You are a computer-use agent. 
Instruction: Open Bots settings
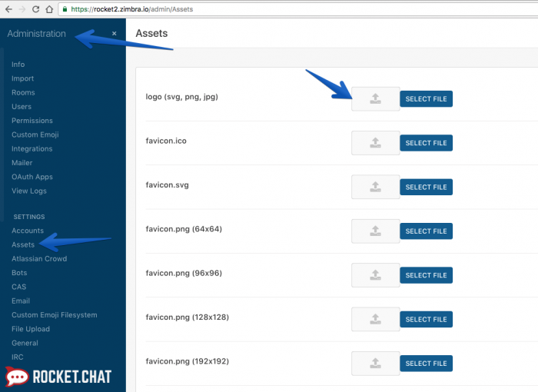pos(19,273)
